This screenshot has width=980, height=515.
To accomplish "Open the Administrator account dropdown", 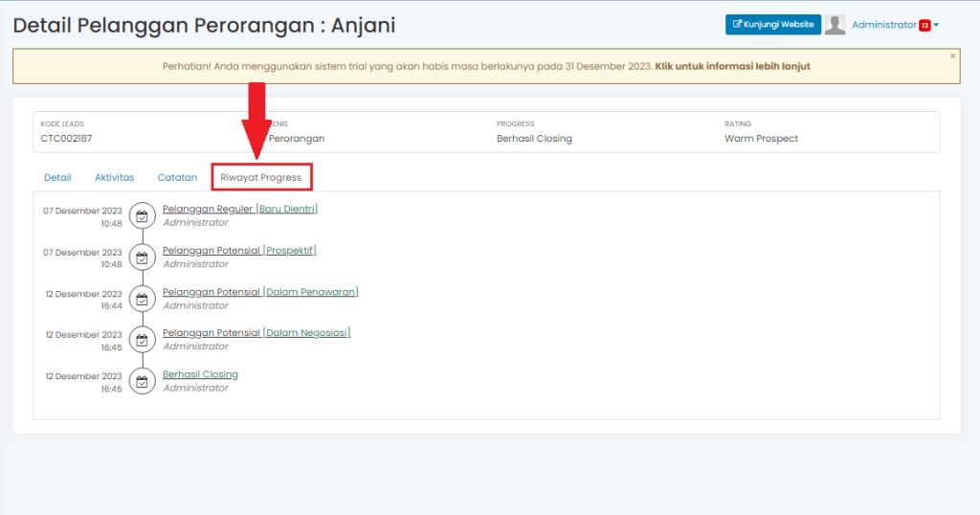I will (x=884, y=25).
